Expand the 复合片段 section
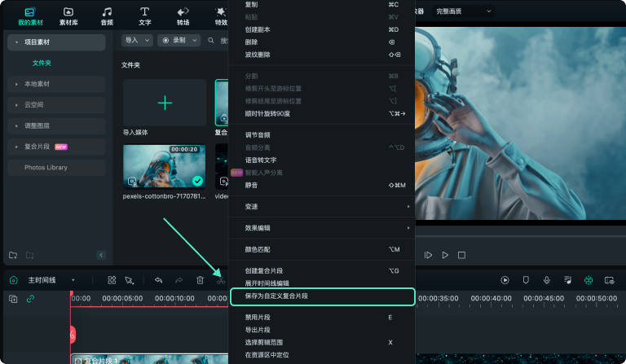Image resolution: width=626 pixels, height=364 pixels. [56, 147]
